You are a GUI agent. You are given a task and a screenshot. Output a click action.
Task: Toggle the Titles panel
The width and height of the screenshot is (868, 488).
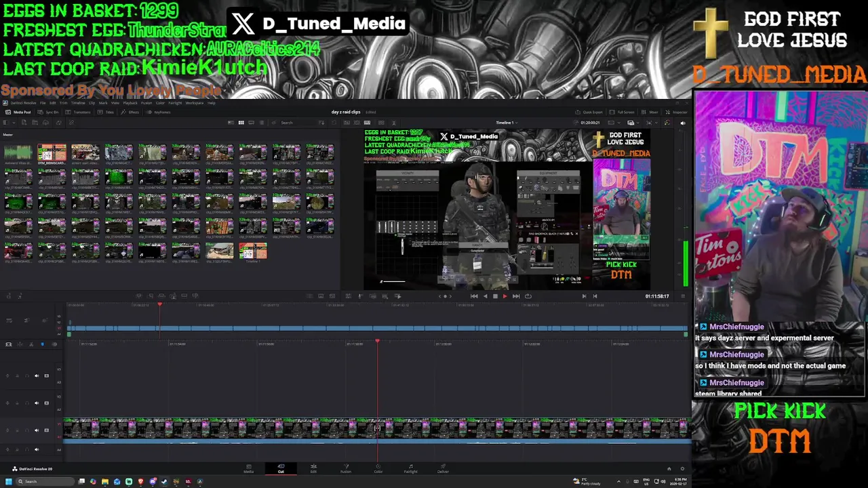[106, 112]
